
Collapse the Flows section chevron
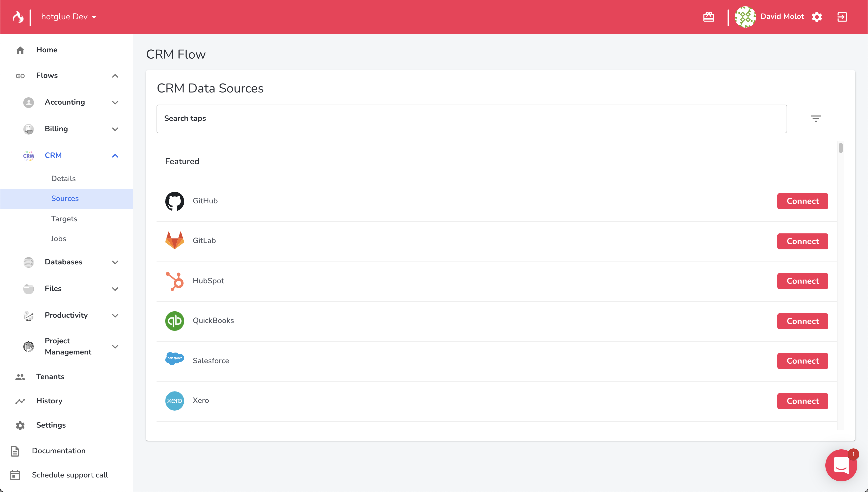115,76
